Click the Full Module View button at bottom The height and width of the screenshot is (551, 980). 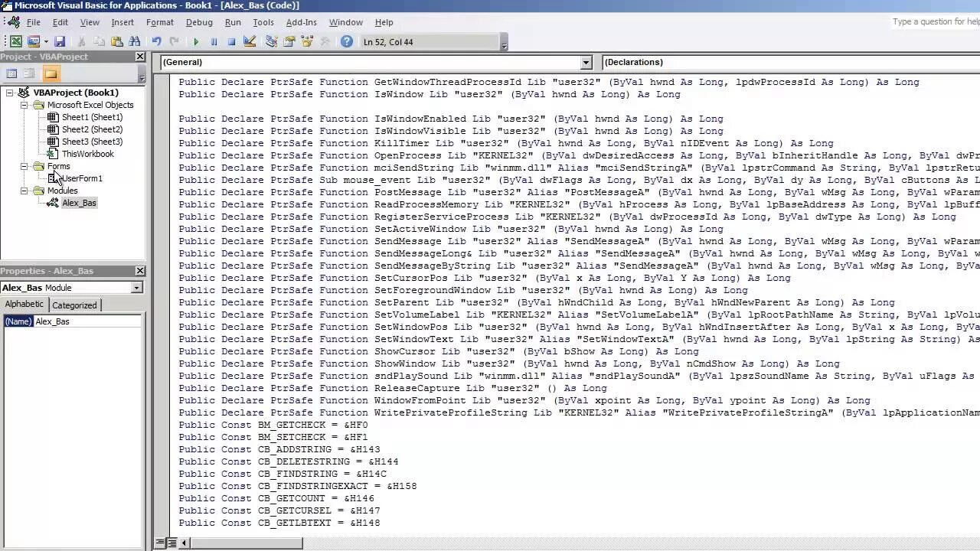(171, 543)
